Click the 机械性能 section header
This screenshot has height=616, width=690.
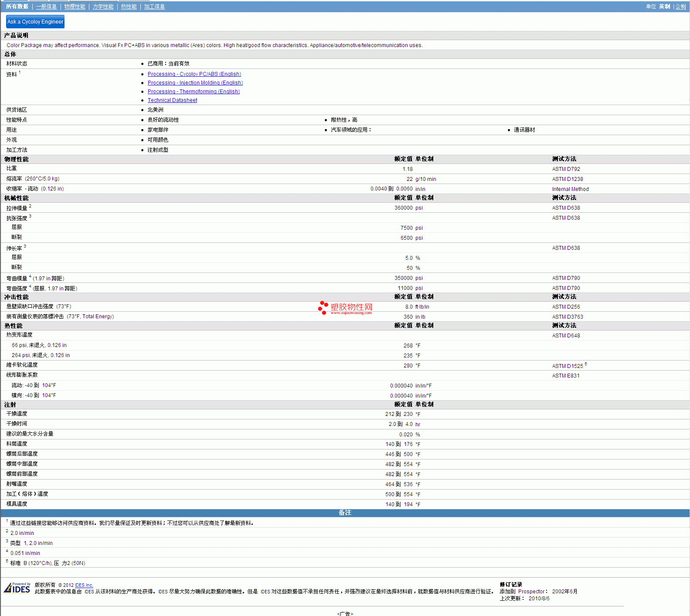[16, 198]
